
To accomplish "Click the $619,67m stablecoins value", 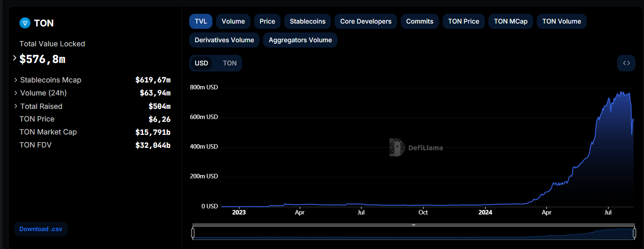I will click(x=153, y=80).
